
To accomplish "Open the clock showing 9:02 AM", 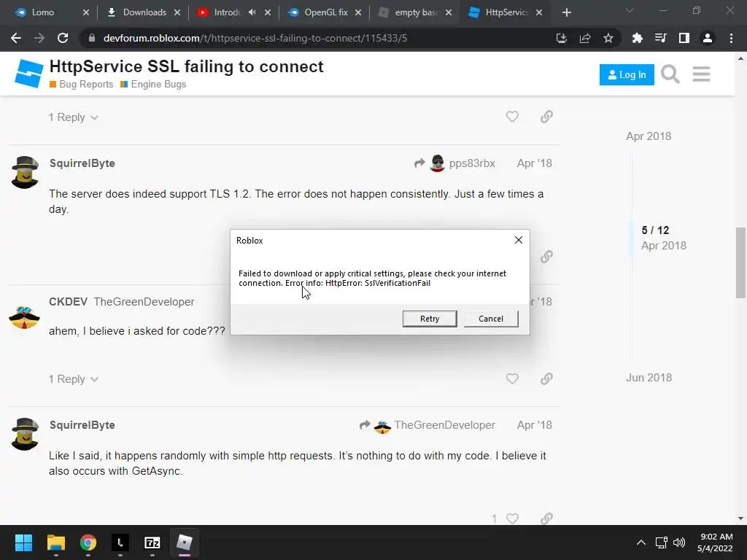I will 715,542.
